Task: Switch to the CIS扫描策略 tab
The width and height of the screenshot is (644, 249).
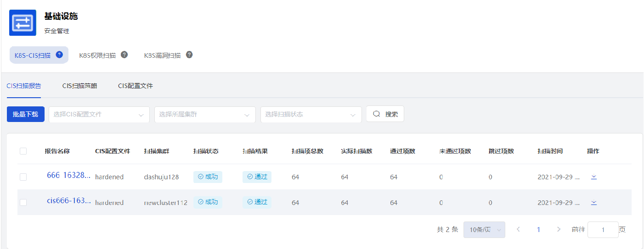Action: [x=79, y=86]
